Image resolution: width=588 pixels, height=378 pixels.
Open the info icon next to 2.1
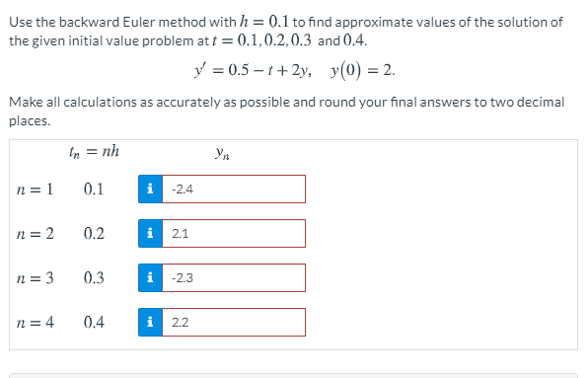point(150,233)
